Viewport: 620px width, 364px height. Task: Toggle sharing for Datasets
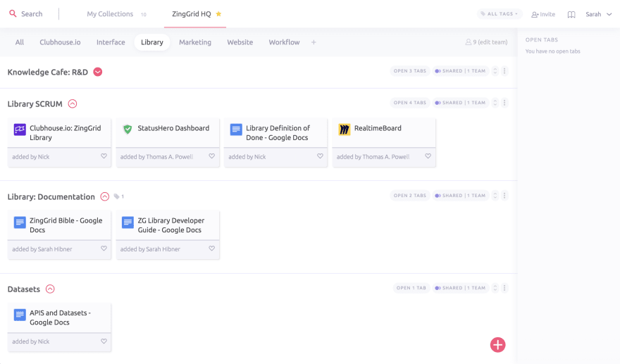[x=460, y=288]
